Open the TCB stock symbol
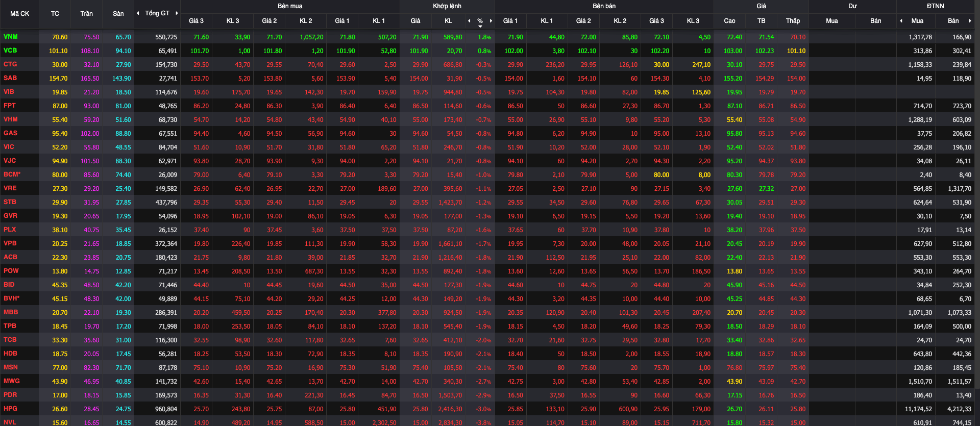980x426 pixels. click(x=10, y=340)
